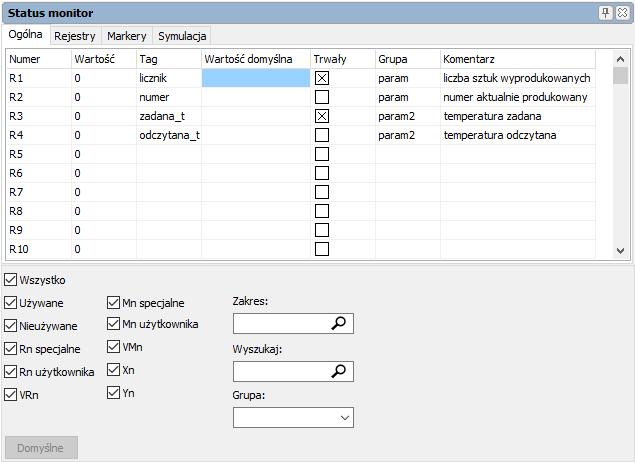Click the Tag column header
This screenshot has width=635, height=462.
pos(169,59)
